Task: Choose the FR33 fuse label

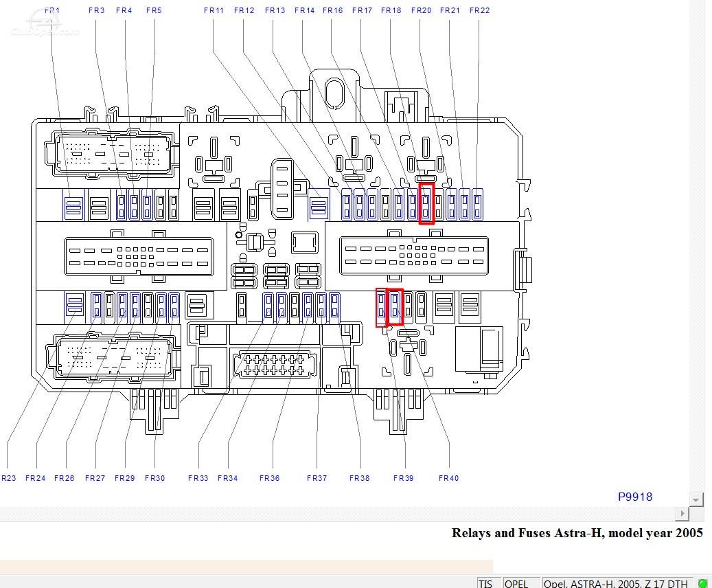Action: click(x=198, y=478)
